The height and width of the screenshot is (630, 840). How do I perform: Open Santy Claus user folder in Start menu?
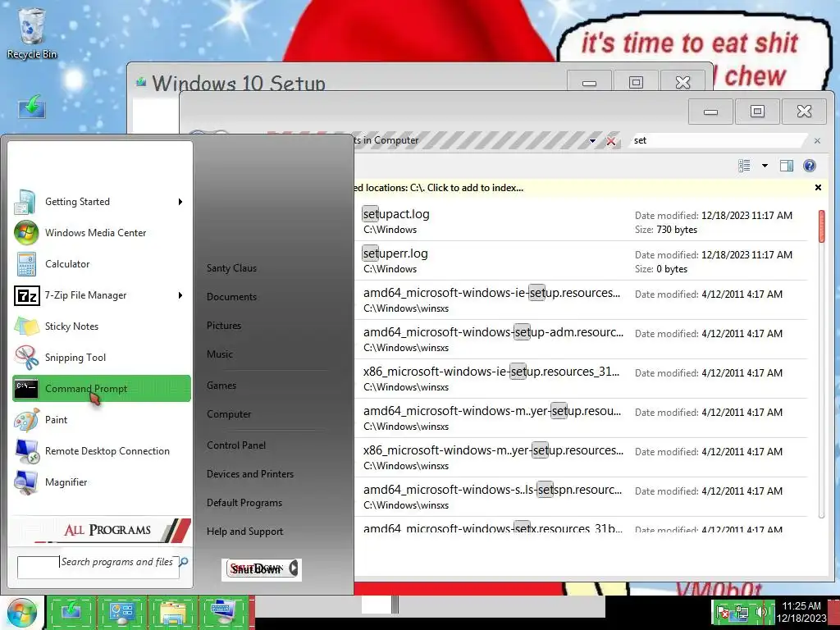click(231, 268)
